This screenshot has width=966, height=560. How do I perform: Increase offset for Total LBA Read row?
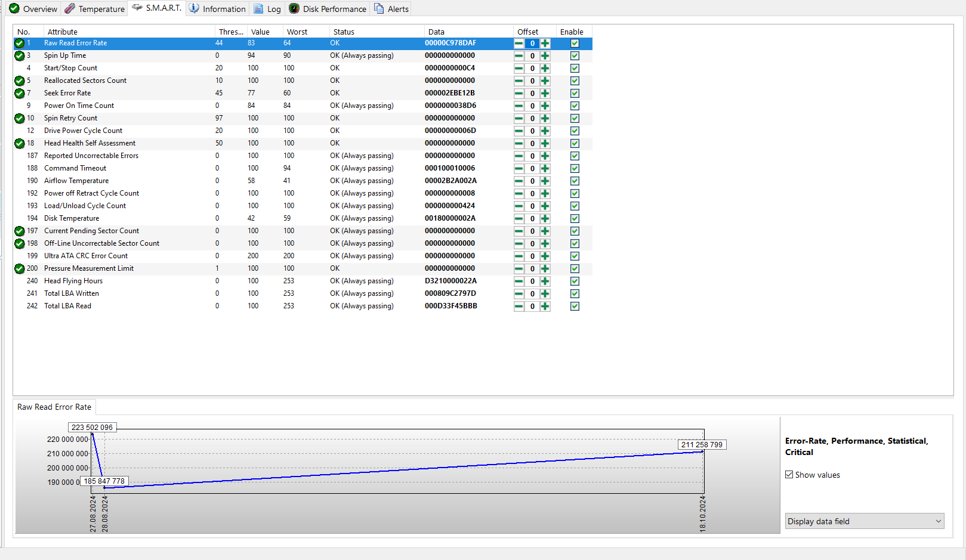(x=545, y=307)
